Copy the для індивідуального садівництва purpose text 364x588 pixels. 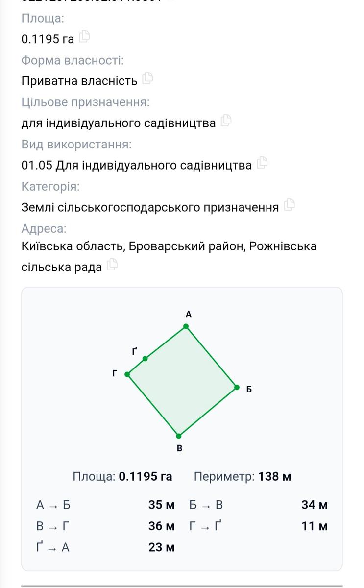[226, 120]
